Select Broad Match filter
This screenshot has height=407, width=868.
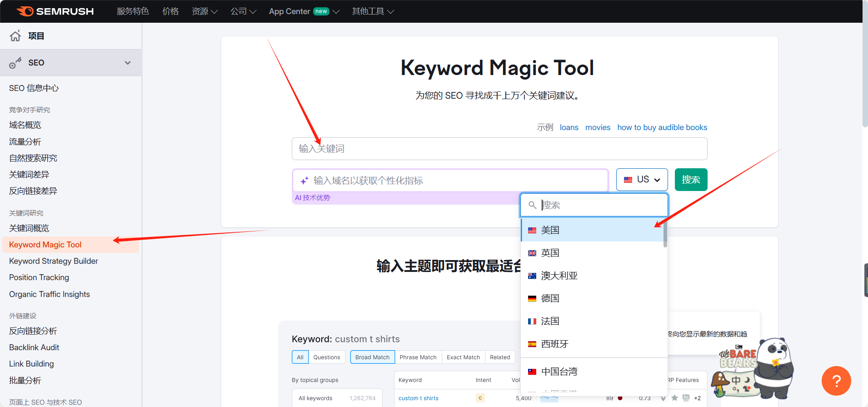tap(372, 357)
